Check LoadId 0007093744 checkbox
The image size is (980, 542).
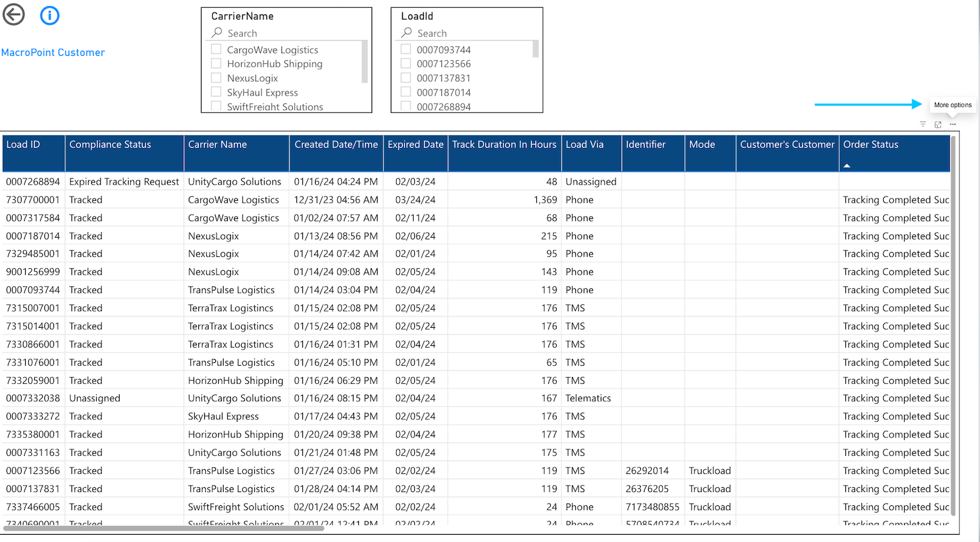coord(406,49)
